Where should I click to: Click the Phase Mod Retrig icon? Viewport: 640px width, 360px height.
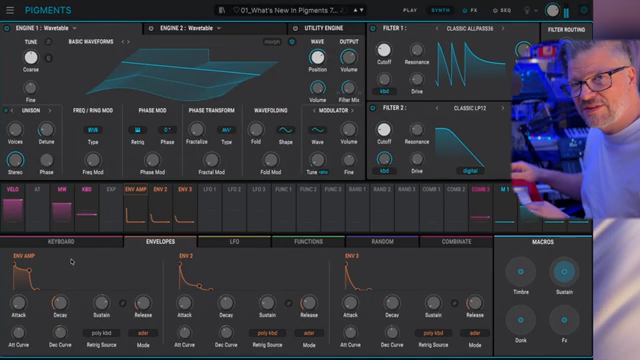click(x=138, y=130)
